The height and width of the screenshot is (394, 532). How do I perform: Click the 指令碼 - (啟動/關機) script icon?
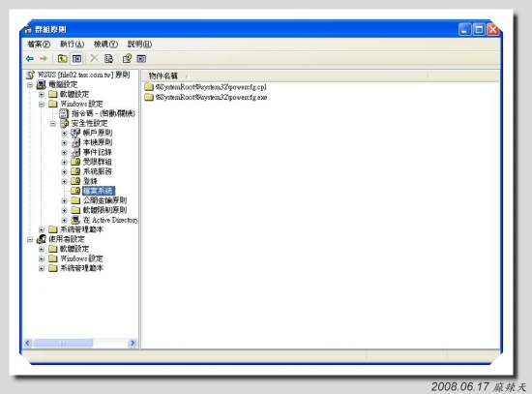pos(64,113)
